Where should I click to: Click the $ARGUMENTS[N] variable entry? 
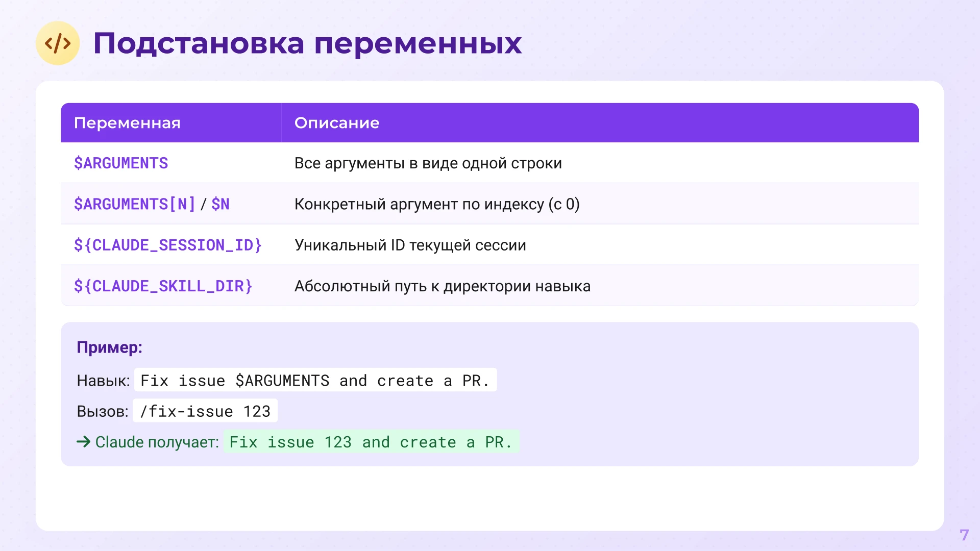(x=135, y=204)
